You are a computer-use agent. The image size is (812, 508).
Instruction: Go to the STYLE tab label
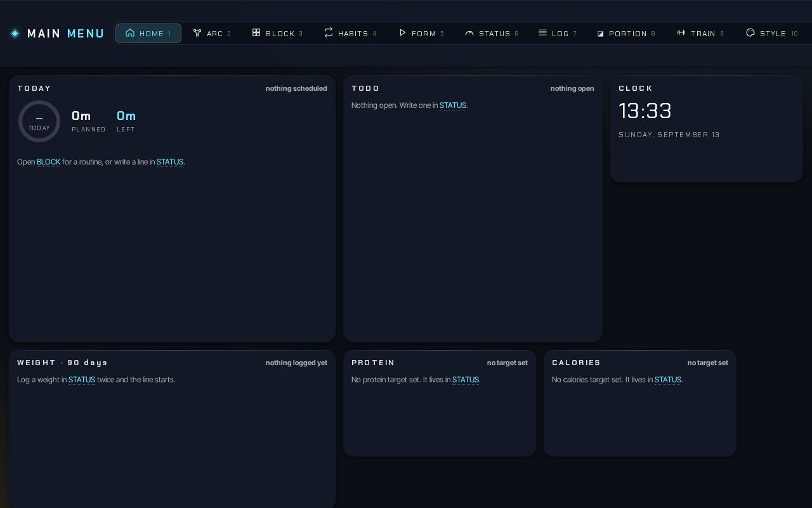[x=773, y=34]
